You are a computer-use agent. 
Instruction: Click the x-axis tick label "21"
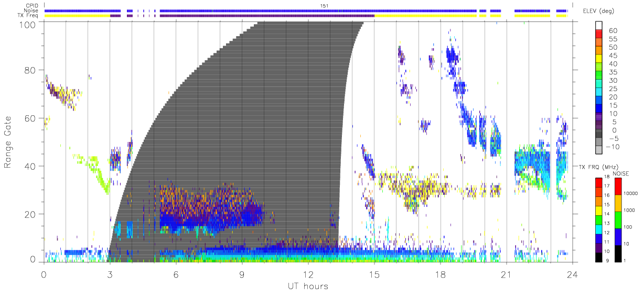point(507,274)
